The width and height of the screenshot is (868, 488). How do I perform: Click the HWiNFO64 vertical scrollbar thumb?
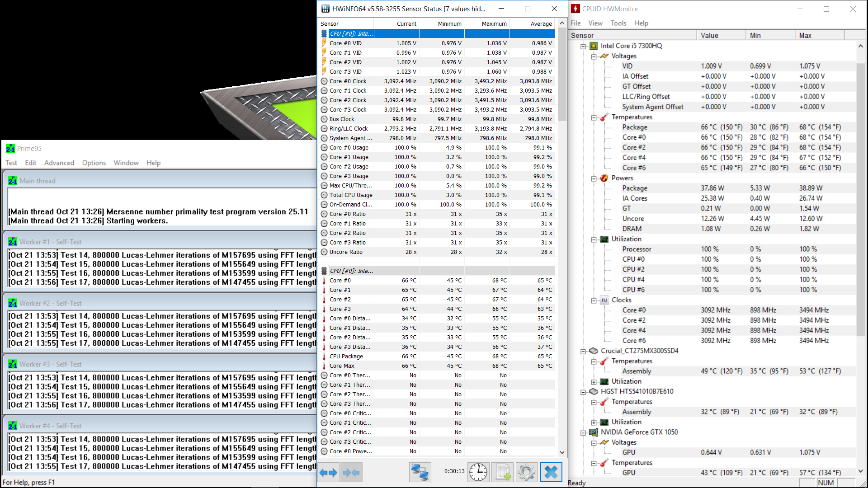coord(562,75)
